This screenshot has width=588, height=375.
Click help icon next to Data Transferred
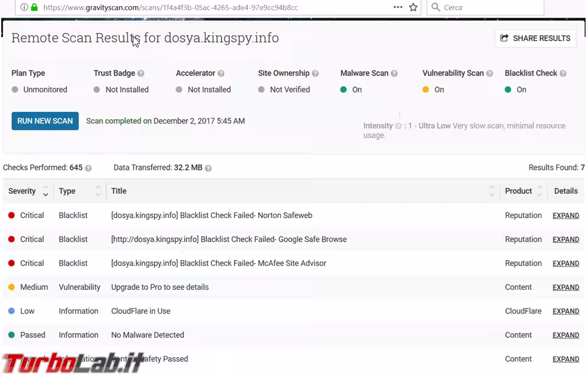[208, 168]
